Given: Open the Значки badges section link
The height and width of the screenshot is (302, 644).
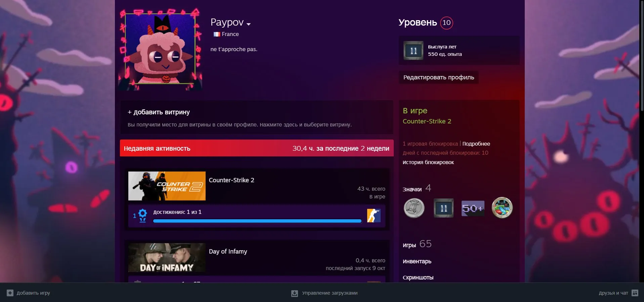Looking at the screenshot, I should 412,189.
